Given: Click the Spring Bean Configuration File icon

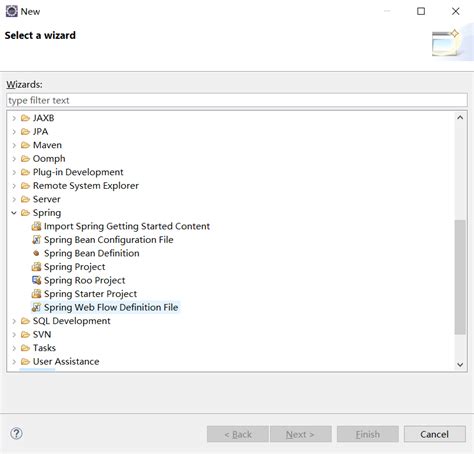Looking at the screenshot, I should pos(36,240).
